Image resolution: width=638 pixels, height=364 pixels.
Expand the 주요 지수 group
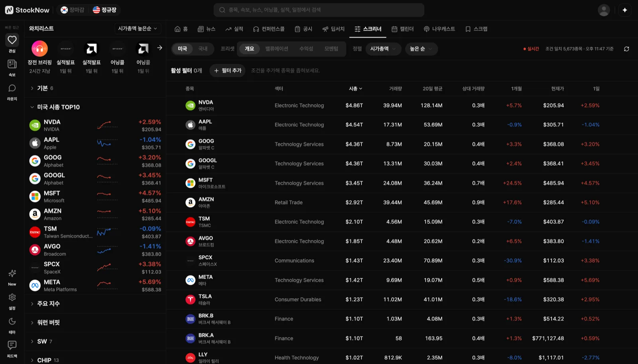[95, 303]
